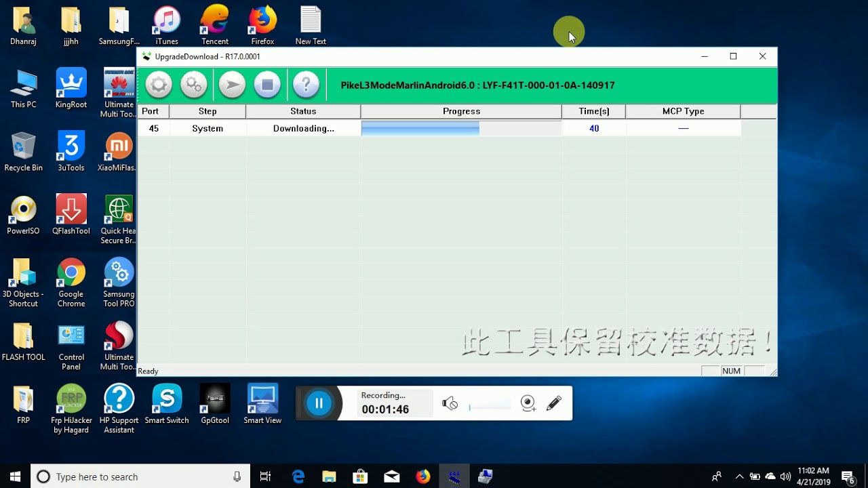Screen dimensions: 868x488
Task: Select the SamsungF... folder icon
Action: pos(119,26)
